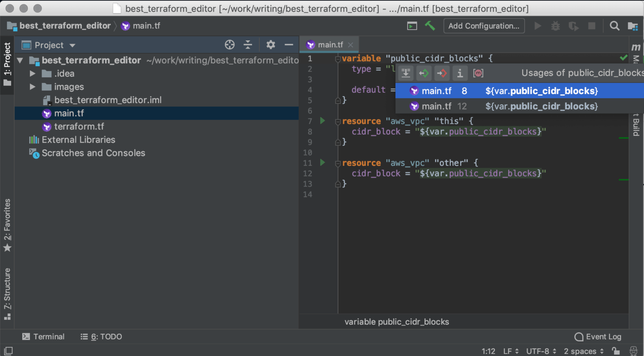Click the change marker stripe near line 8
Image resolution: width=644 pixels, height=356 pixels.
(623, 138)
